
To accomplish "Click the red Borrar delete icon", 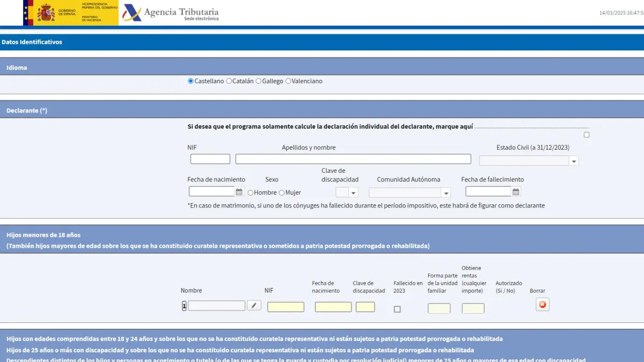I will click(x=542, y=305).
